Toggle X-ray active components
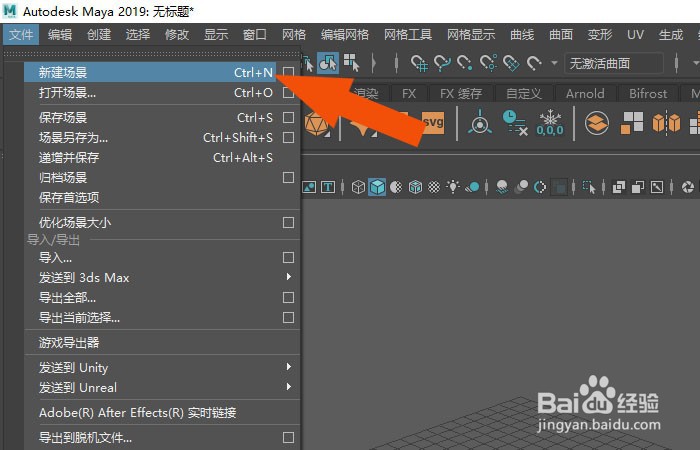700x450 pixels. [638, 187]
